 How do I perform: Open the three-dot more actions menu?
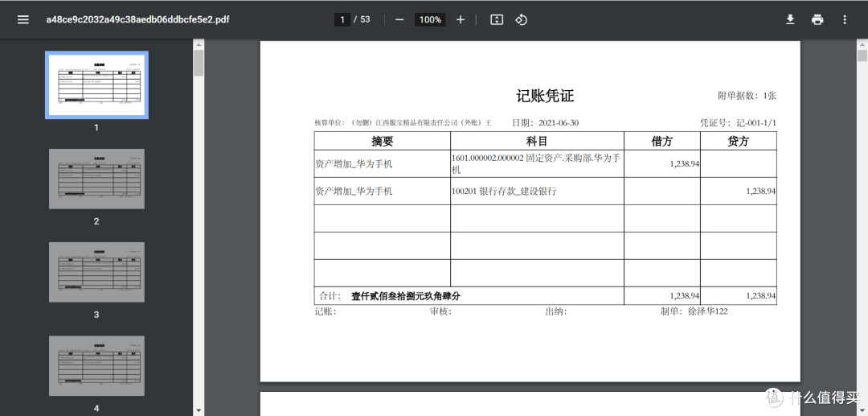[844, 19]
